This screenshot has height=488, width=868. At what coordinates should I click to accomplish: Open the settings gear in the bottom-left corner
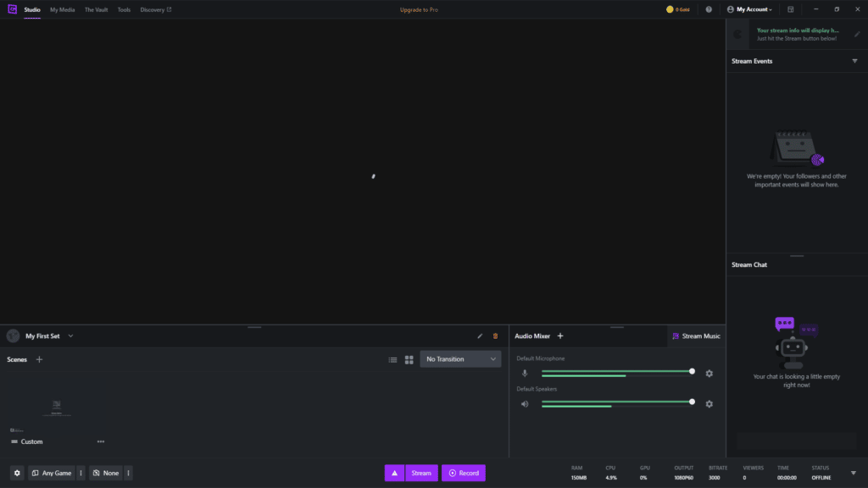17,473
